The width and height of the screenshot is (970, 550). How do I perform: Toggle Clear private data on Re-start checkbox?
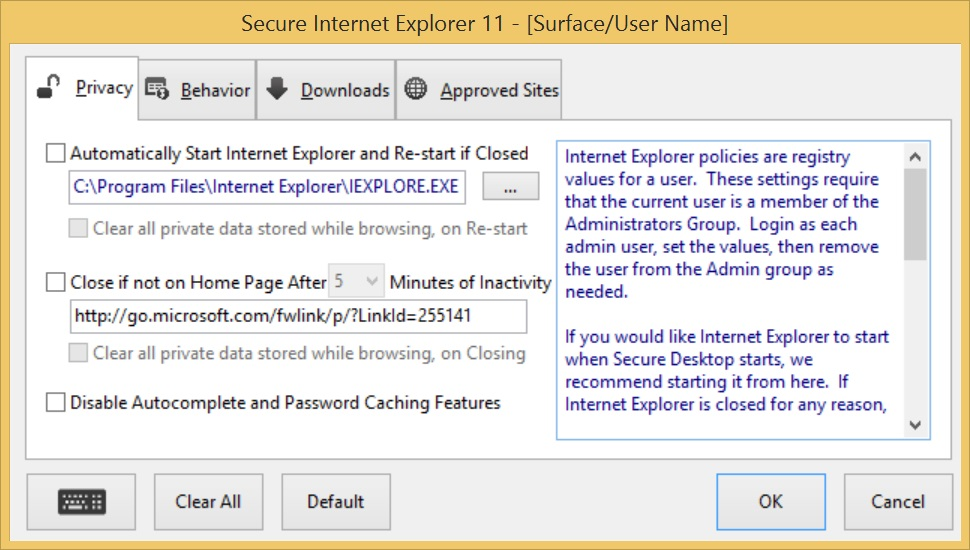click(78, 228)
